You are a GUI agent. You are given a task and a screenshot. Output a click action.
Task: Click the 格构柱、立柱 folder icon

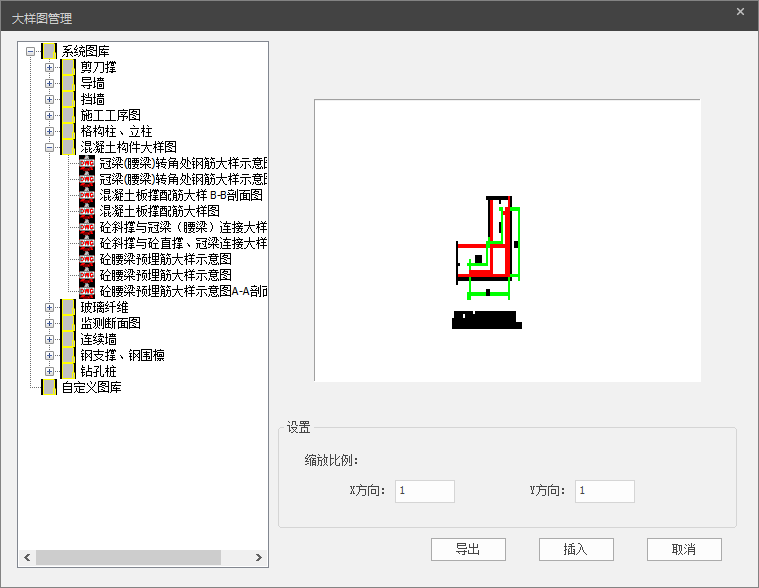point(68,131)
